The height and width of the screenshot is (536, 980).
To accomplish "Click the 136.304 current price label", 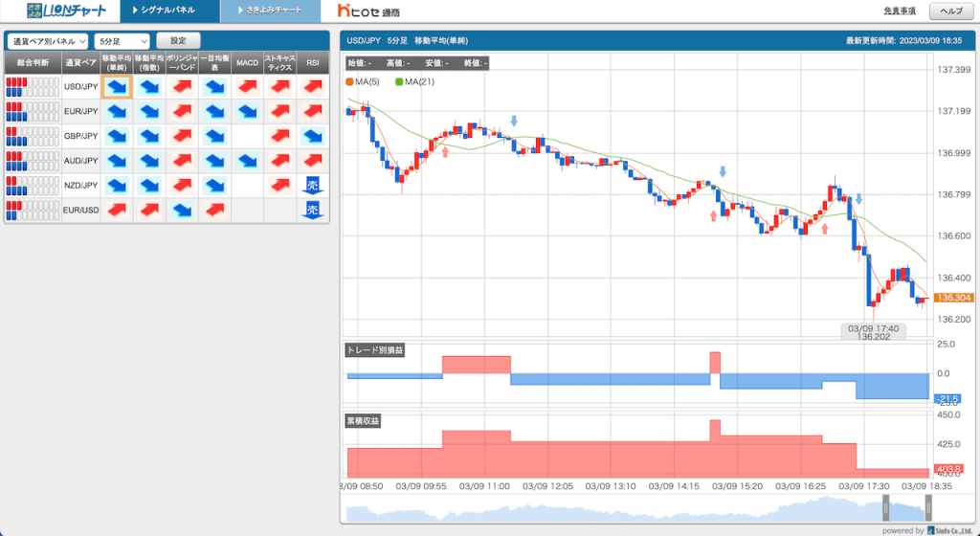I will coord(954,298).
